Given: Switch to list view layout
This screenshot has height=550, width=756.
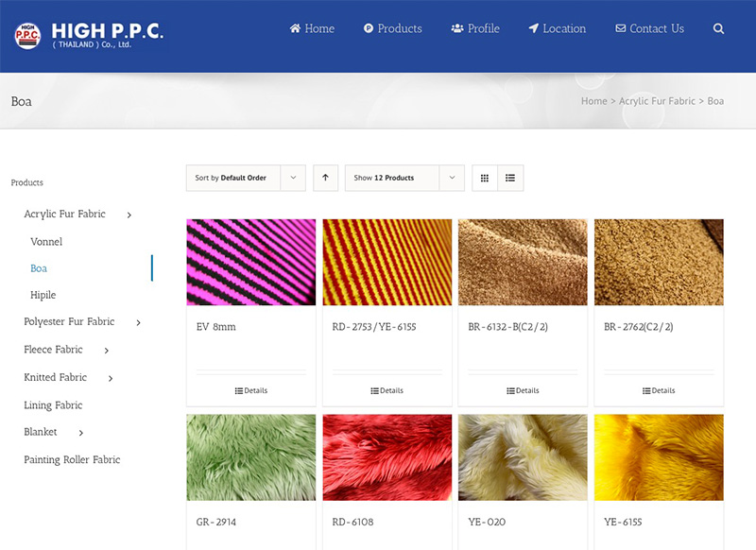Looking at the screenshot, I should coord(510,178).
